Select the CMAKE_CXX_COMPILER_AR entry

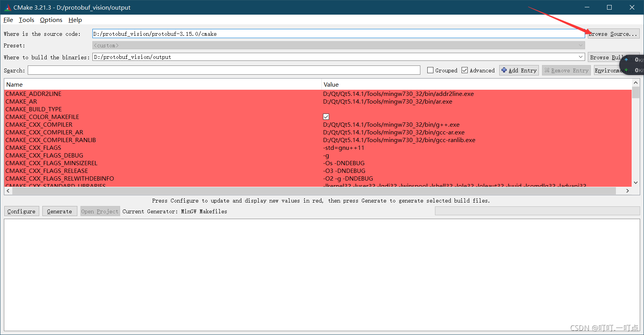click(44, 132)
